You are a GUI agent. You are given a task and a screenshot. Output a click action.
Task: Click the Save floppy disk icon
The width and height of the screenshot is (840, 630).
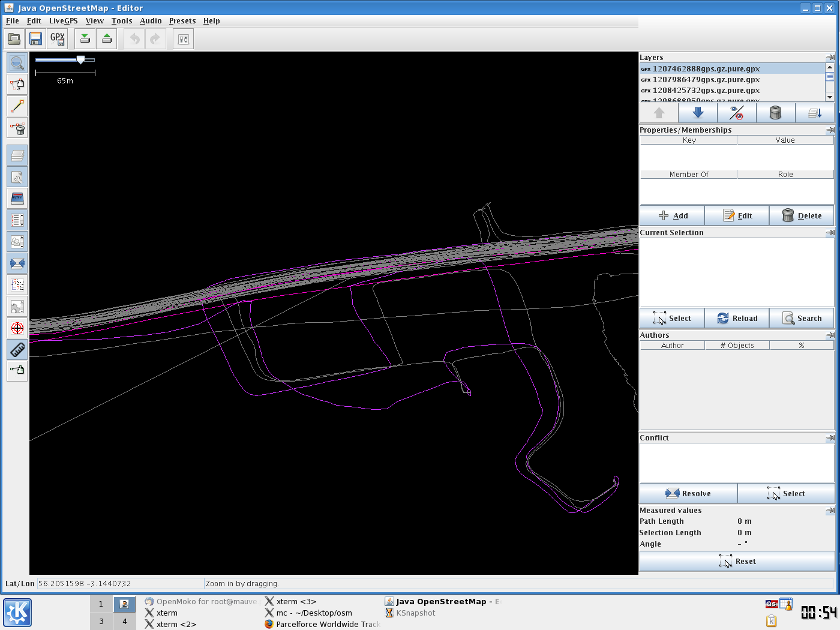(x=36, y=39)
